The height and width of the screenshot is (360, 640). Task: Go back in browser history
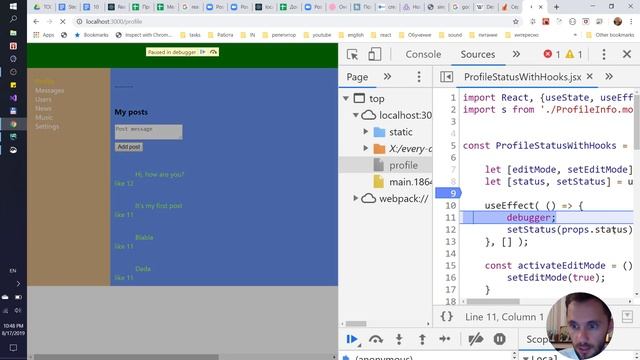[x=36, y=22]
